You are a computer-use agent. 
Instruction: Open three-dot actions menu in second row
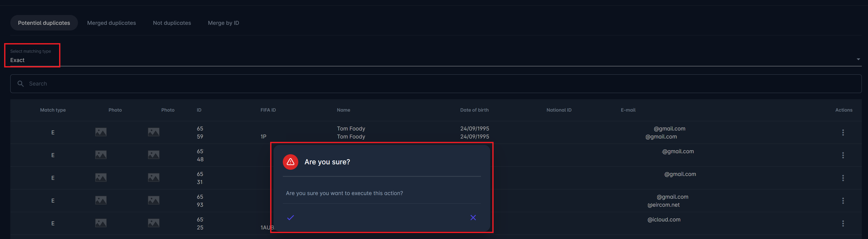coord(843,155)
